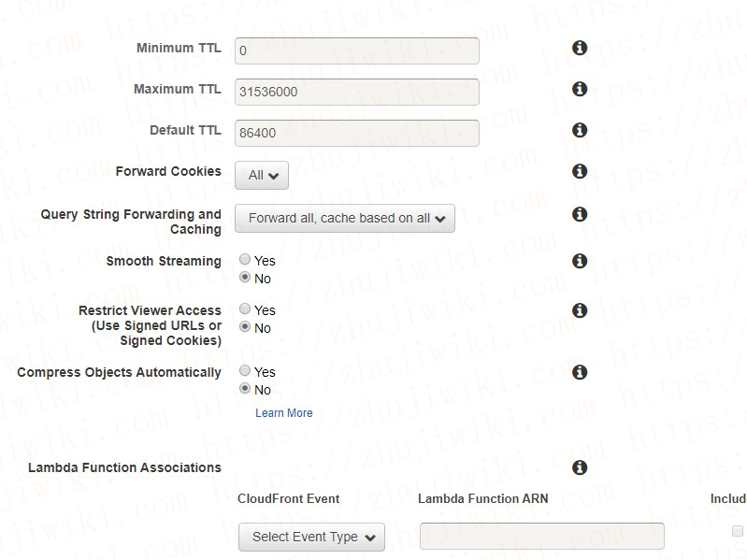
Task: Click info icon for Compress Objects Automatically
Action: 580,372
